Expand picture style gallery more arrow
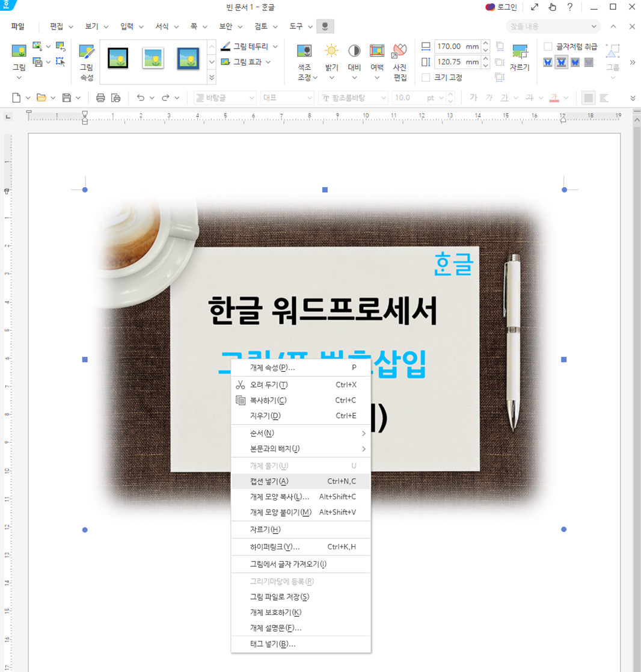Viewport: 641px width, 672px height. [212, 78]
